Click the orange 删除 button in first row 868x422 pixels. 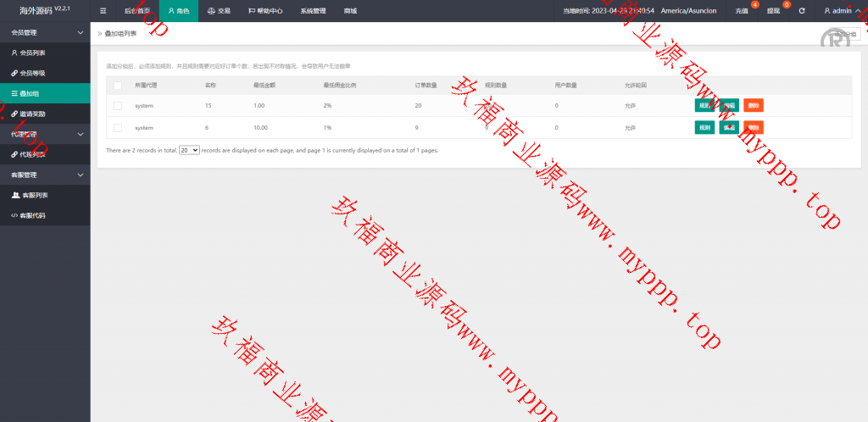[754, 105]
